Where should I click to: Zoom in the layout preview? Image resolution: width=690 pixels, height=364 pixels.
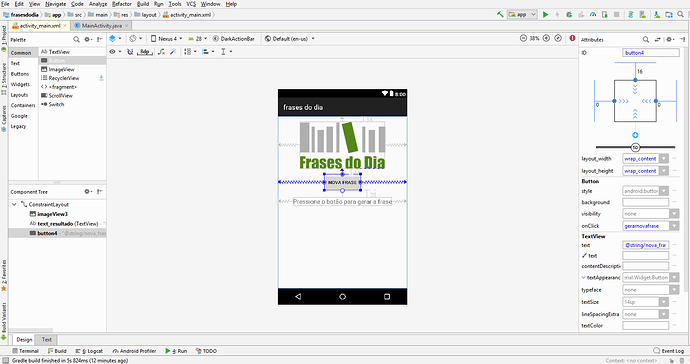coord(546,38)
